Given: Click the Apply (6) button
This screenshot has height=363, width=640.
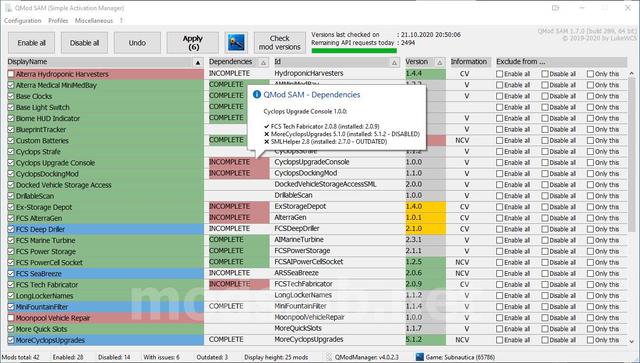Looking at the screenshot, I should 193,42.
